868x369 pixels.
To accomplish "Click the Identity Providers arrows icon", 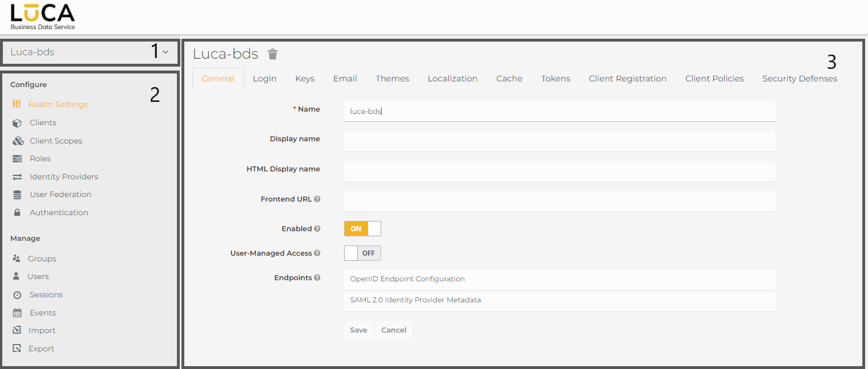I will click(x=18, y=177).
